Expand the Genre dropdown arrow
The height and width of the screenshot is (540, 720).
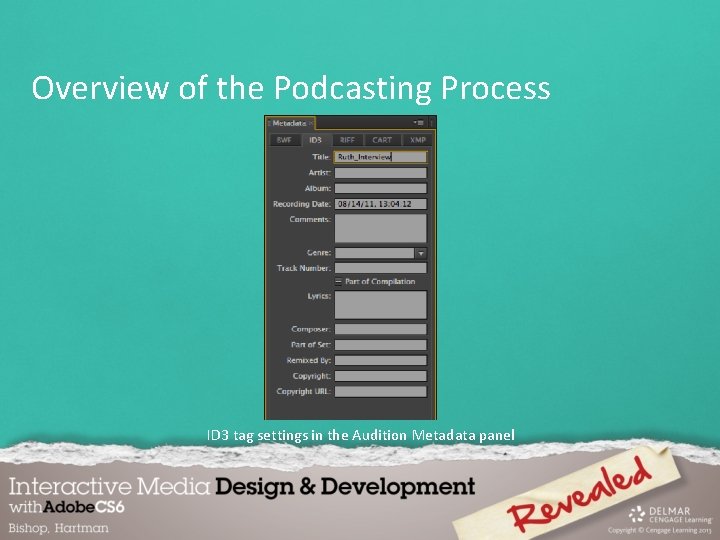(421, 253)
